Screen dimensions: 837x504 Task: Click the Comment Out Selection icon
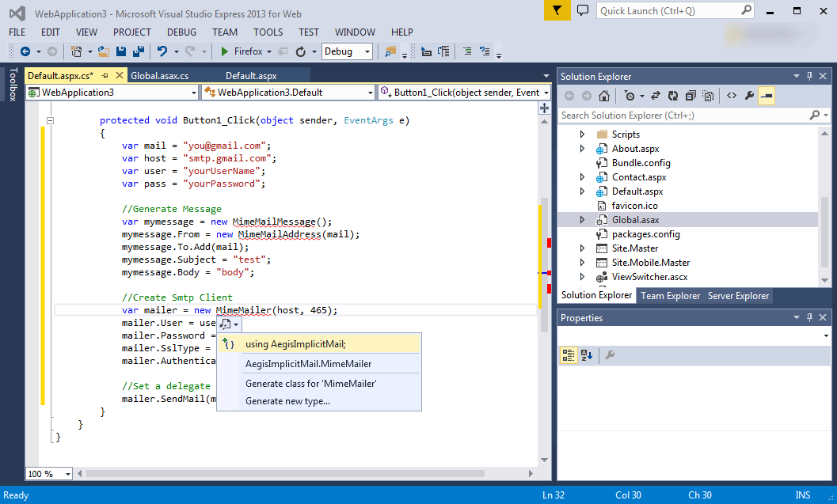(467, 51)
